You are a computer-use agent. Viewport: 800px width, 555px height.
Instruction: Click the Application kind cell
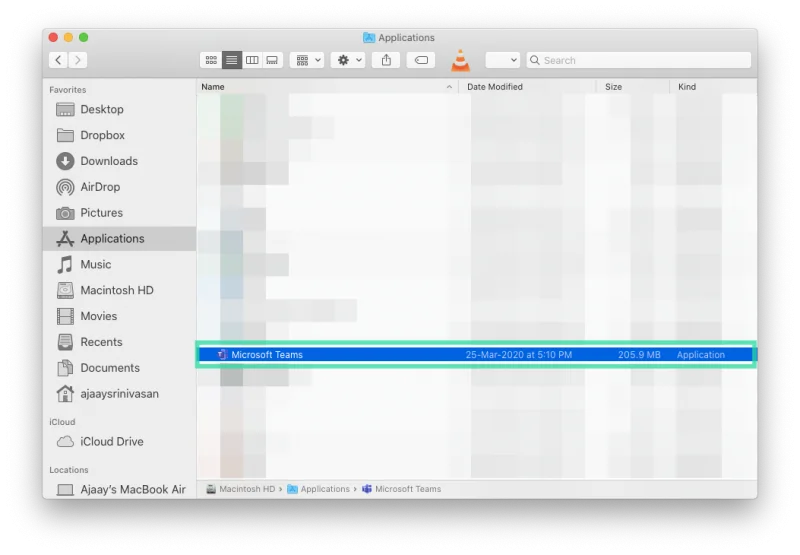pyautogui.click(x=701, y=355)
